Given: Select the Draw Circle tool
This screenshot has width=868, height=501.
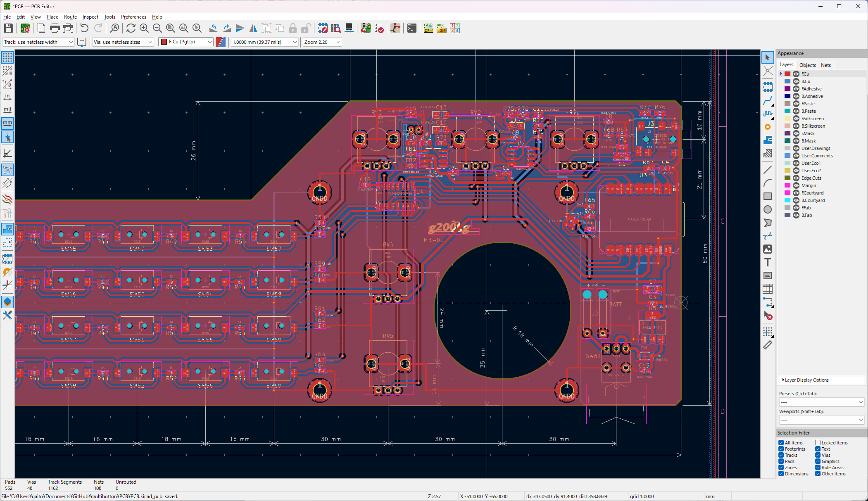Looking at the screenshot, I should pos(768,209).
